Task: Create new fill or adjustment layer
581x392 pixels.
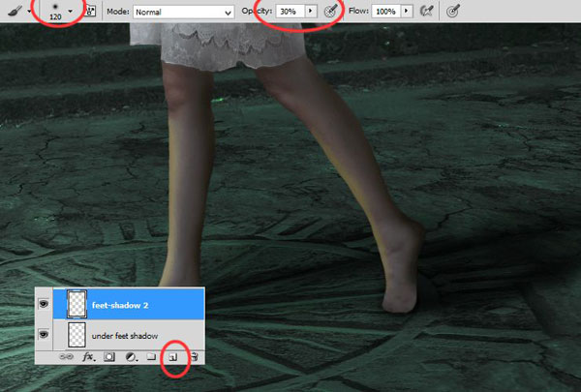Action: click(x=131, y=357)
